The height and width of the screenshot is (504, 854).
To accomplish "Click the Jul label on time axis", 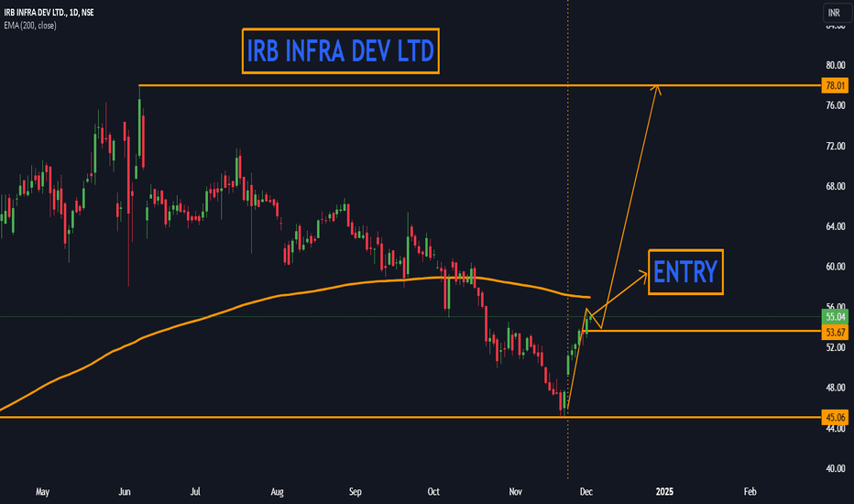I will [x=195, y=491].
